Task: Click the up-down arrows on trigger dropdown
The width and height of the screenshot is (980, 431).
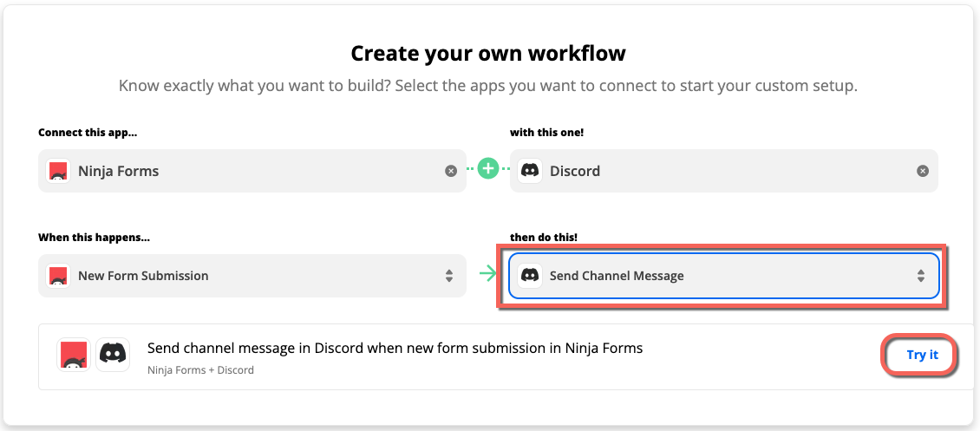Action: click(x=449, y=276)
